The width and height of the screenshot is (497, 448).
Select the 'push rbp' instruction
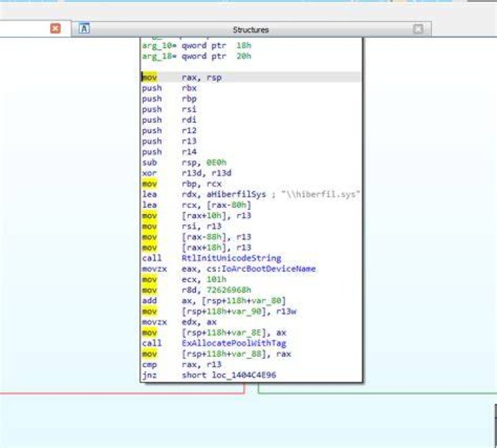169,99
